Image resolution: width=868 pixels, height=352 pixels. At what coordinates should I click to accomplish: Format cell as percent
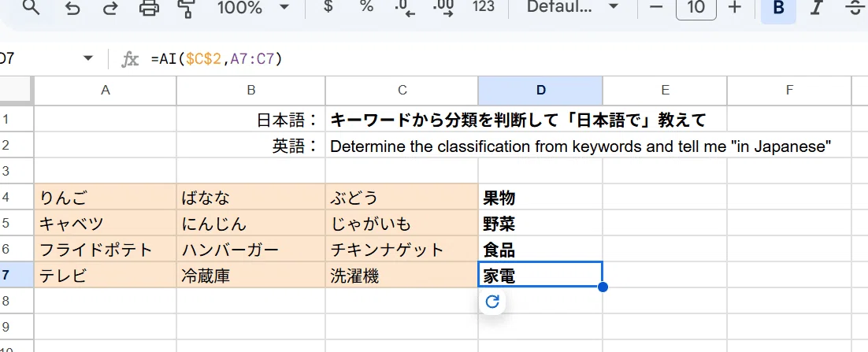coord(366,6)
